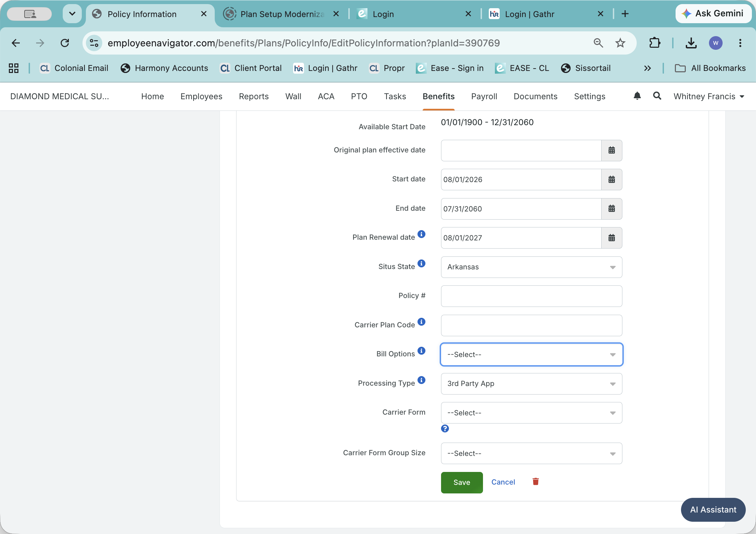Screen dimensions: 756x534
Task: Focus the Original plan effective date field
Action: (x=521, y=150)
